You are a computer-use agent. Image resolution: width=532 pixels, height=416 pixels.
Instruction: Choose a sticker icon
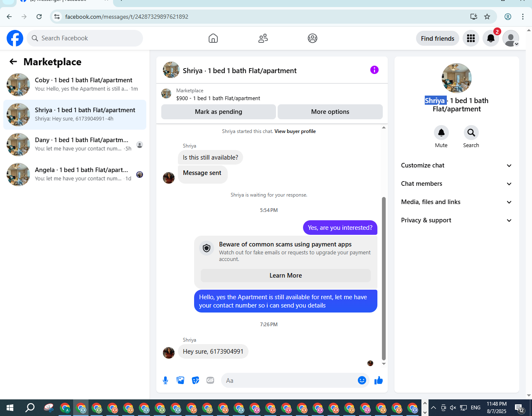click(x=195, y=380)
